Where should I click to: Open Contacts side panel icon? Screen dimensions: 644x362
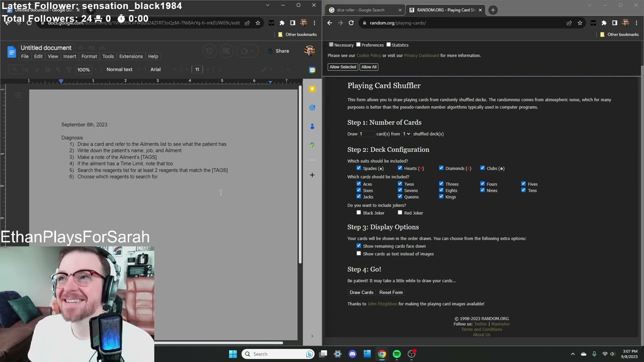point(312,126)
